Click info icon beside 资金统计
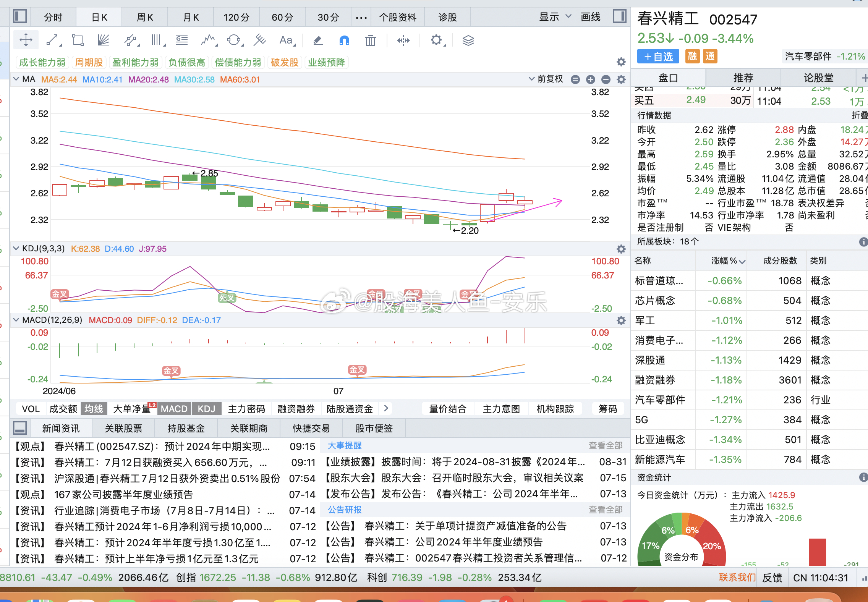Screen dimensions: 868x602 click(863, 477)
